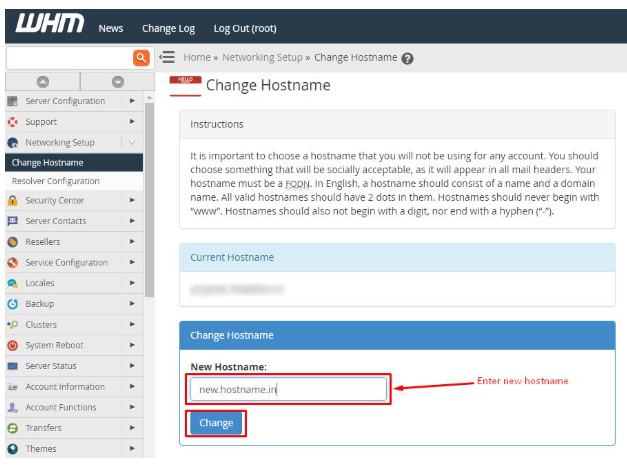627x467 pixels.
Task: Expand Security Center arrow
Action: [132, 200]
